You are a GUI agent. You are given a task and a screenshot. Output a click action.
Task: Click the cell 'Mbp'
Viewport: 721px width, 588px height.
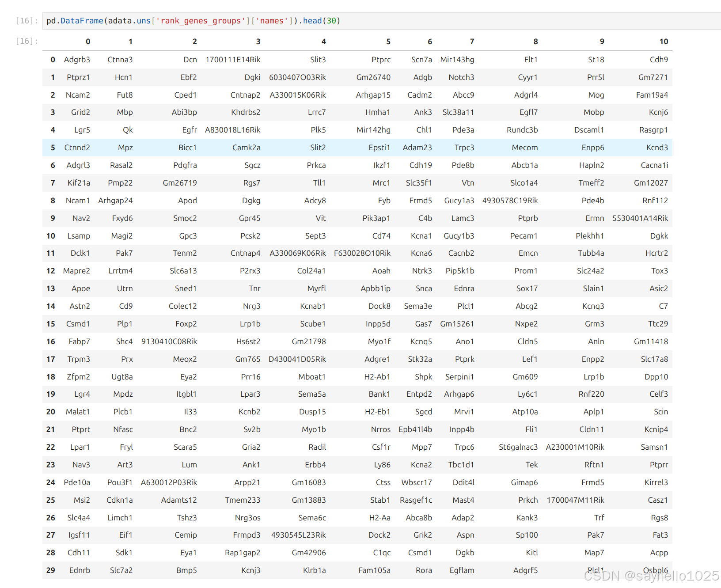pos(125,112)
